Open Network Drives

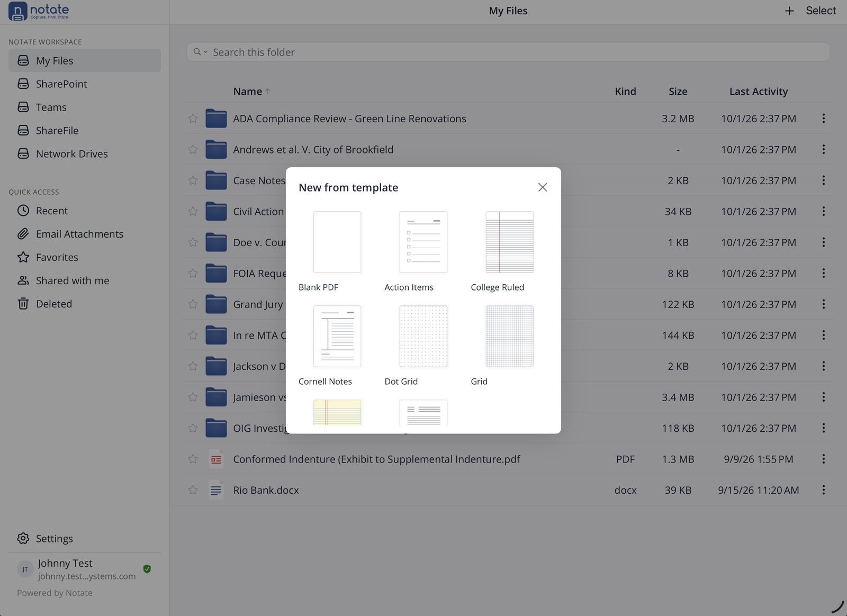point(85,153)
